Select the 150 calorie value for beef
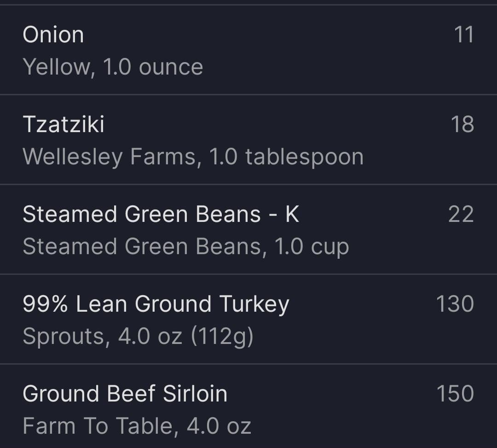Image resolution: width=497 pixels, height=448 pixels. (x=455, y=394)
